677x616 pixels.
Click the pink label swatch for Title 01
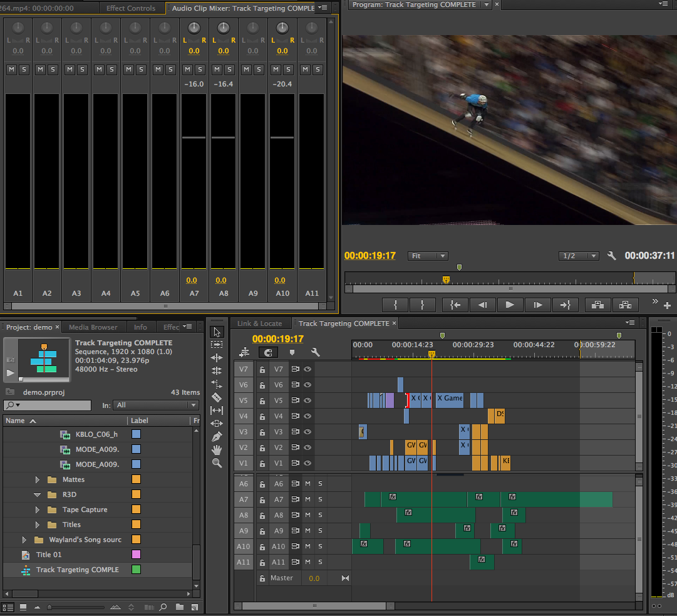click(136, 555)
